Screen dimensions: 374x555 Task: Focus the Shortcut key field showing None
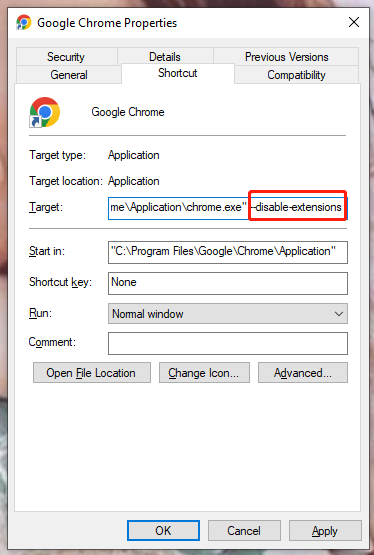[x=228, y=283]
